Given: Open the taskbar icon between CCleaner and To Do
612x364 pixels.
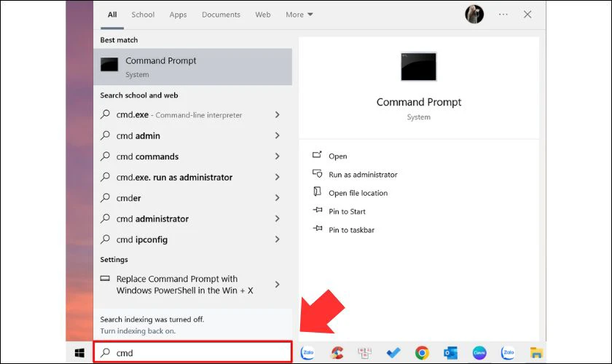Looking at the screenshot, I should point(364,353).
